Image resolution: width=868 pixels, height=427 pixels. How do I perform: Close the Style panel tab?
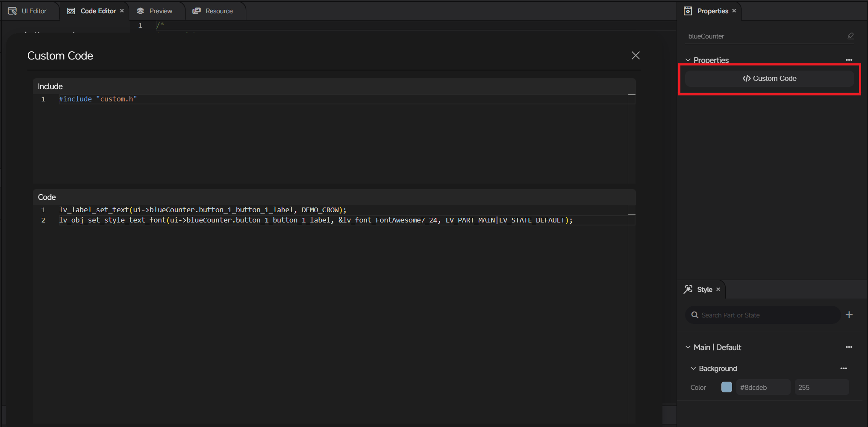click(718, 290)
